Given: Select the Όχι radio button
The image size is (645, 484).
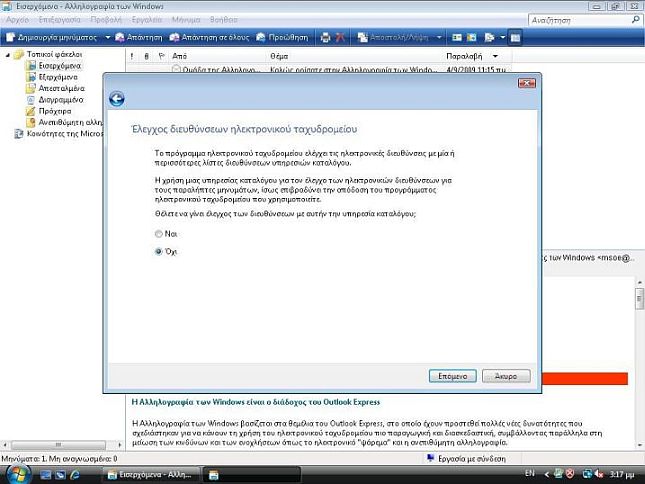Looking at the screenshot, I should click(x=159, y=252).
